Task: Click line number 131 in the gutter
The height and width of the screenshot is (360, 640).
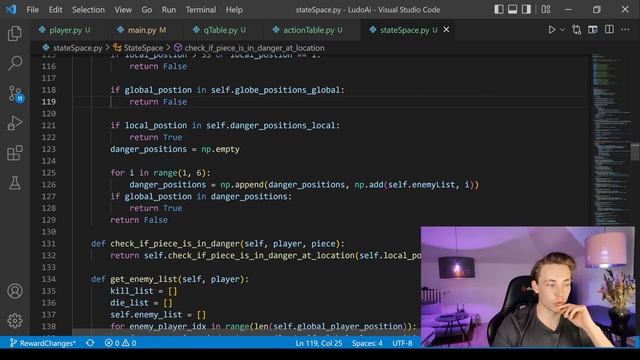Action: click(x=49, y=244)
